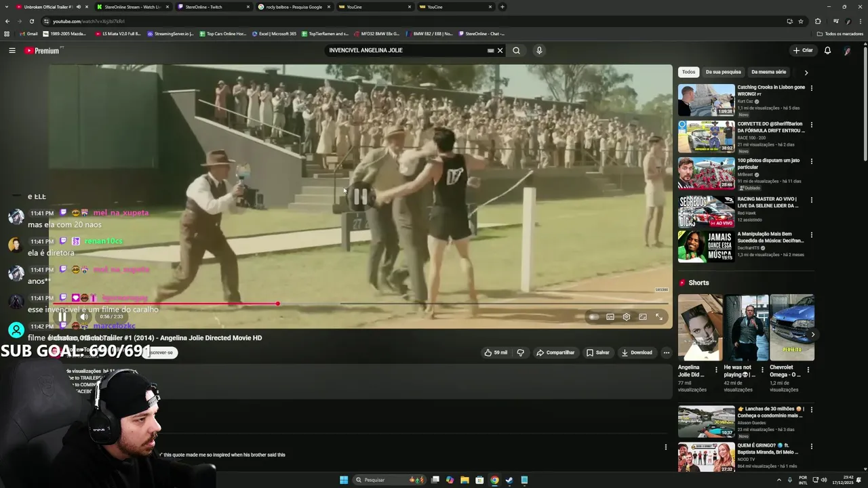Open options for 100 pilotos disputam um jato
Image resolution: width=868 pixels, height=488 pixels.
click(x=811, y=161)
